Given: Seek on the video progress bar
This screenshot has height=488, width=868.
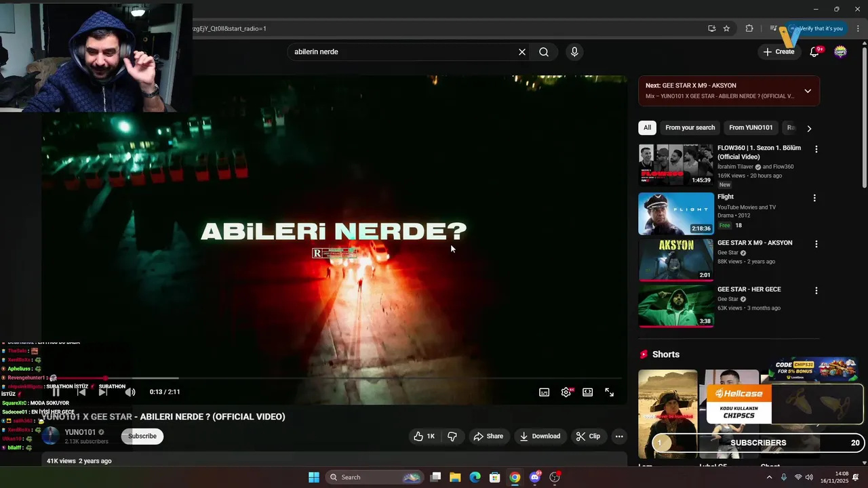Looking at the screenshot, I should (x=336, y=378).
